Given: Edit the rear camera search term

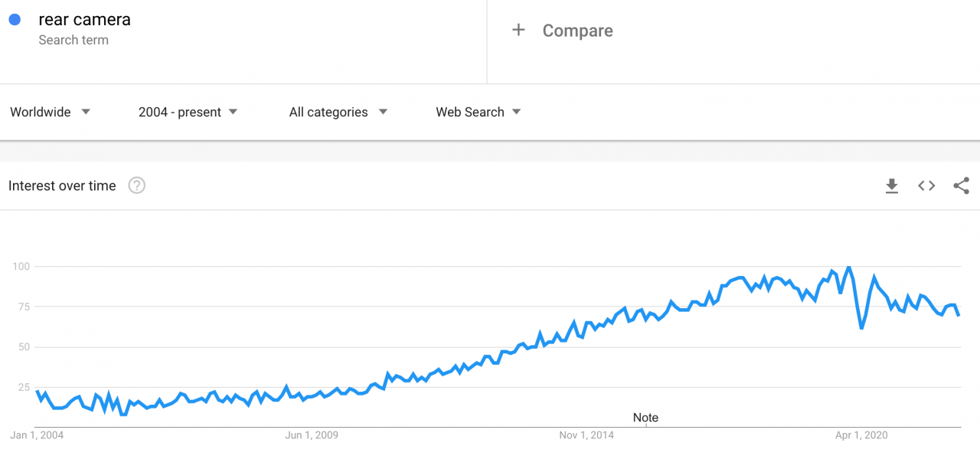Looking at the screenshot, I should coord(84,20).
